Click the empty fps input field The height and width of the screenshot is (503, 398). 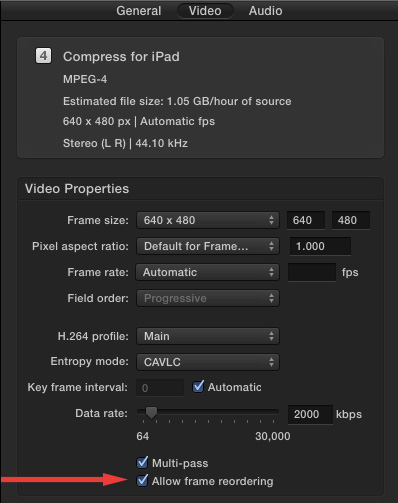[x=312, y=272]
